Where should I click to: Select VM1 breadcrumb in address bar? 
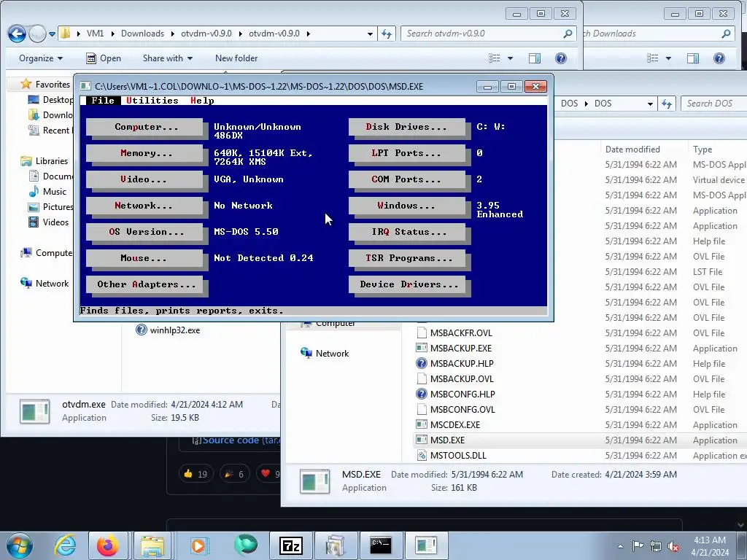tap(96, 34)
